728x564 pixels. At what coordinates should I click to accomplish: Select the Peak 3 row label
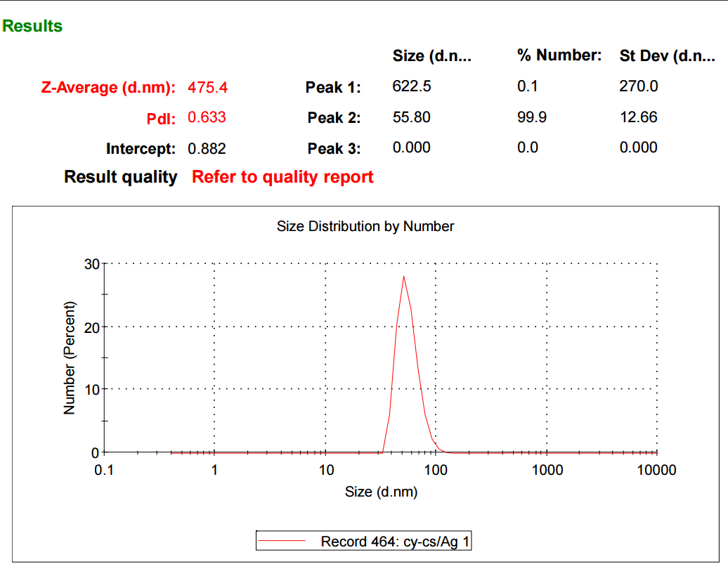pyautogui.click(x=334, y=148)
